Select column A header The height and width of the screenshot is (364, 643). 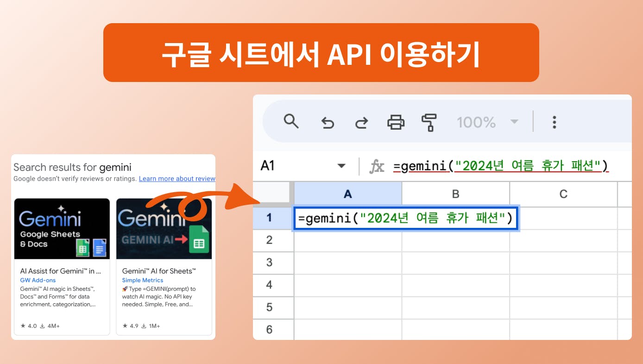pyautogui.click(x=348, y=194)
